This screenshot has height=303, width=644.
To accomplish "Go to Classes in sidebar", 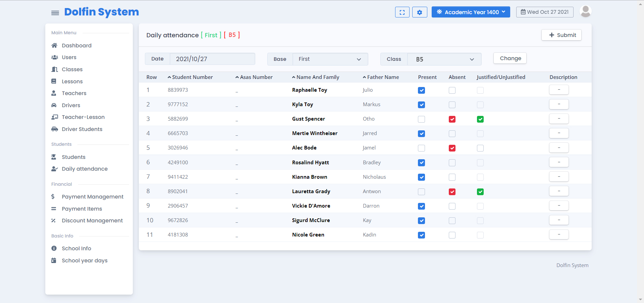I will tap(72, 69).
